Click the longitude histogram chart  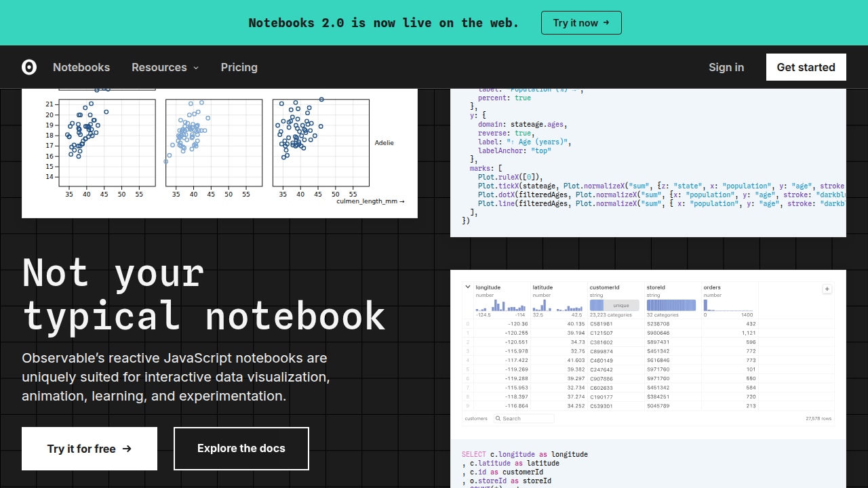point(500,306)
